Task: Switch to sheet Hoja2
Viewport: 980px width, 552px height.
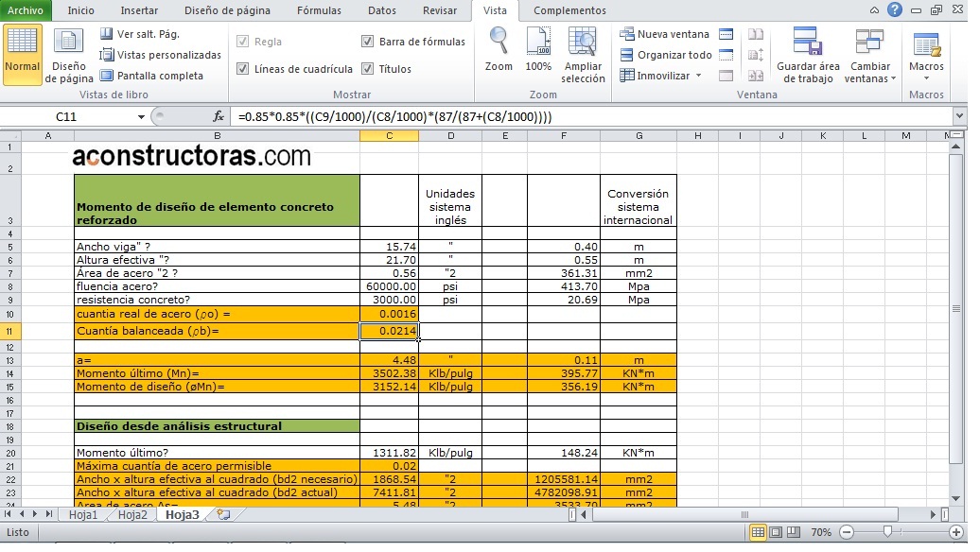Action: point(132,514)
